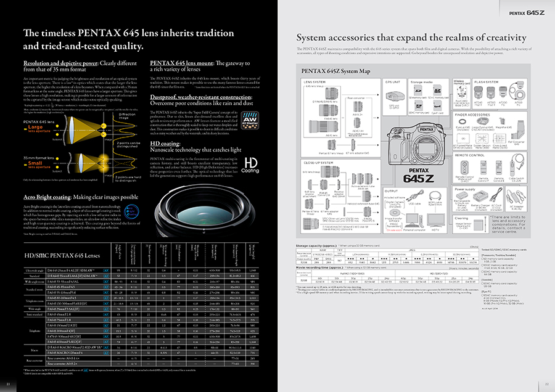Click the 'Power supply' section label

465,189
